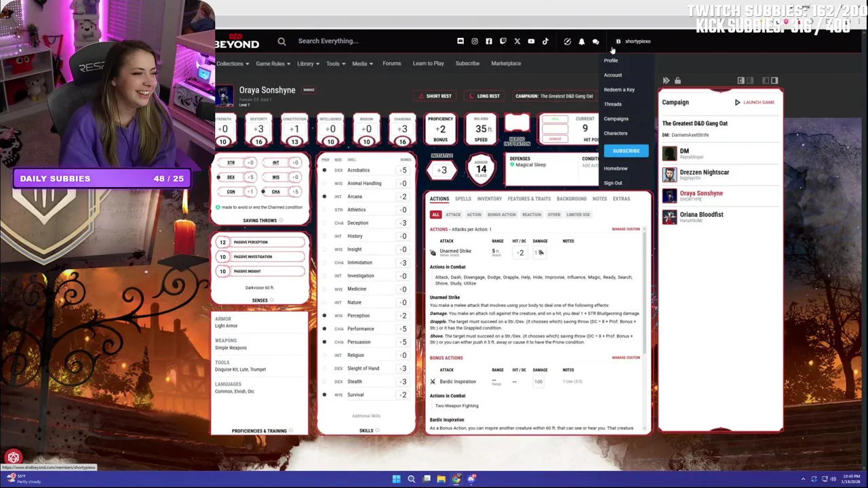Screen dimensions: 868x488
Task: Open the notifications bell icon
Action: (581, 41)
